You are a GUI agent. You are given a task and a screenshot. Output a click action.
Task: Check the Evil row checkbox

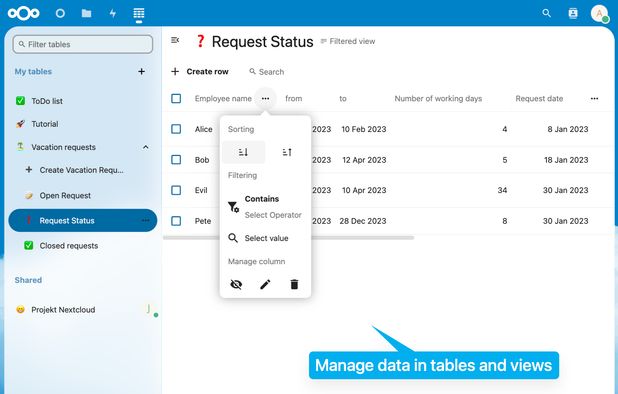(176, 190)
